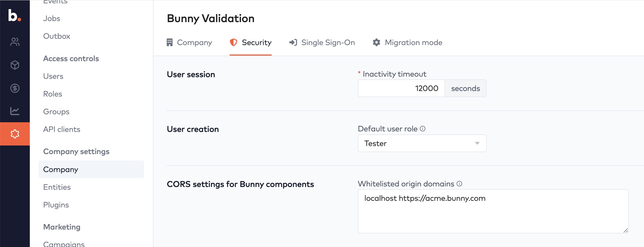Switch to the Company tab
The width and height of the screenshot is (644, 247).
pyautogui.click(x=189, y=43)
